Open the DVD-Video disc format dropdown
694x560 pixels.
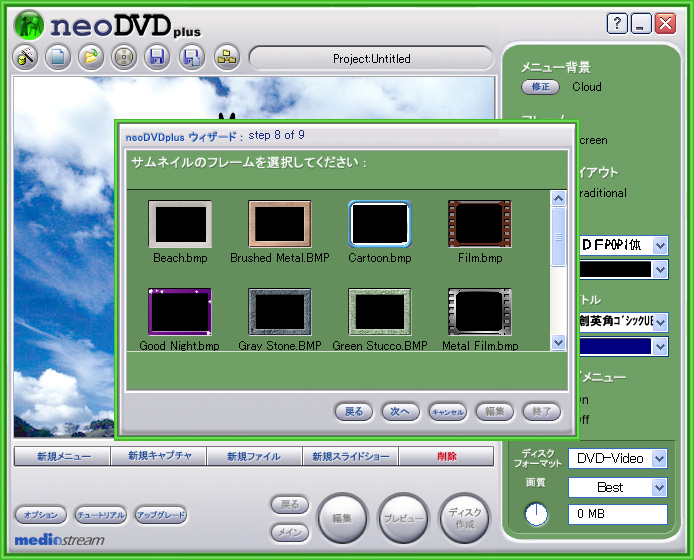pos(659,459)
